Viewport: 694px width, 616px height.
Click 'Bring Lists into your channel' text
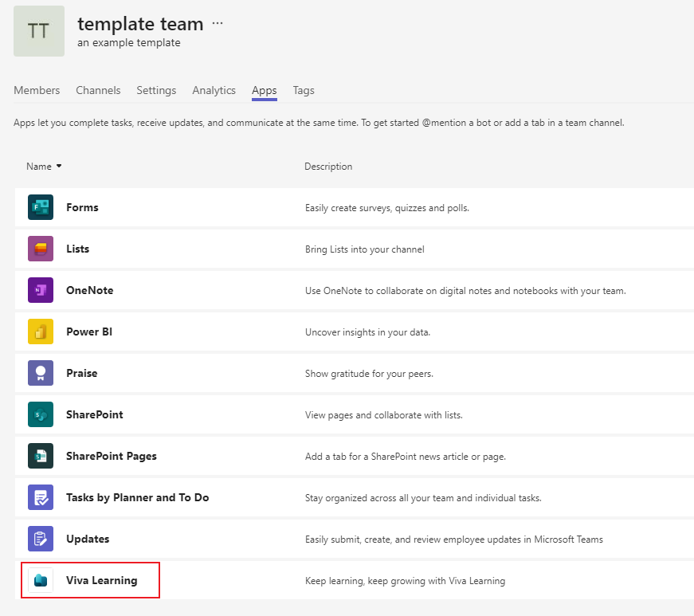365,249
